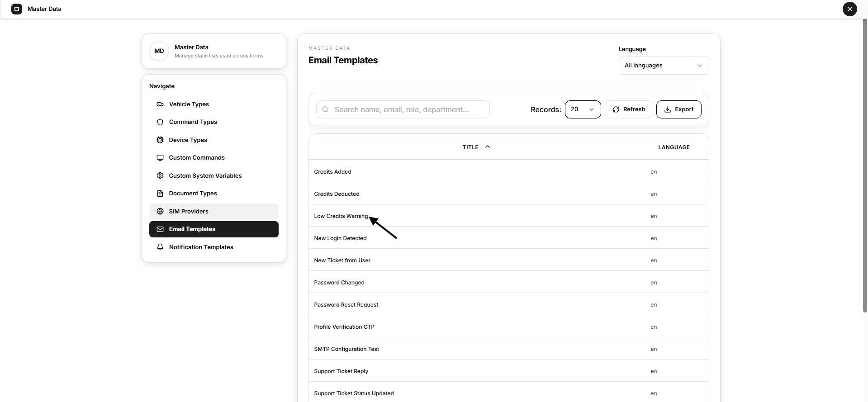
Task: Select Email Templates nav item
Action: 214,229
